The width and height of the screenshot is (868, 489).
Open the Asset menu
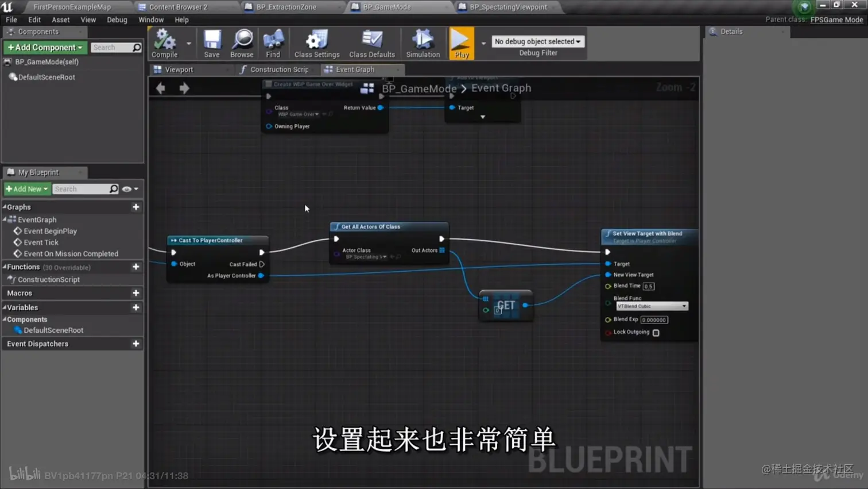[x=61, y=20]
